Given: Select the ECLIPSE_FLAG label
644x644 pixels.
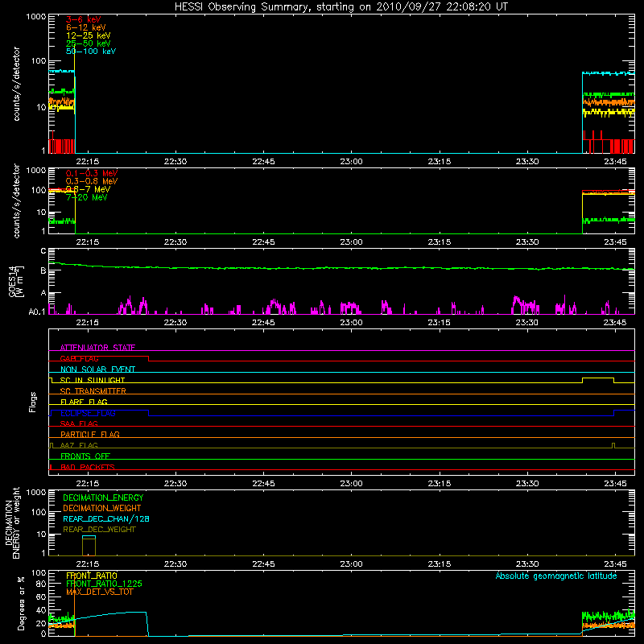Looking at the screenshot, I should [x=88, y=413].
